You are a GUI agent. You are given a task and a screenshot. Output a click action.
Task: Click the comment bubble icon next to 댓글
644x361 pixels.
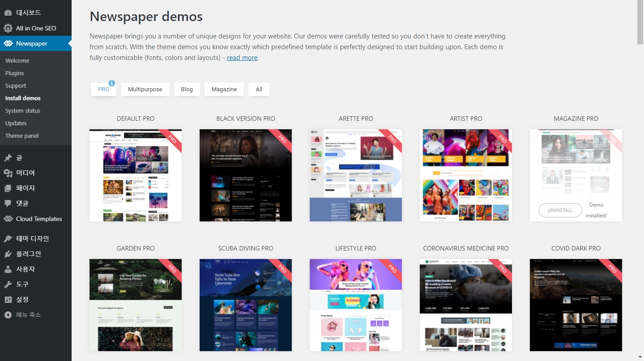click(8, 204)
